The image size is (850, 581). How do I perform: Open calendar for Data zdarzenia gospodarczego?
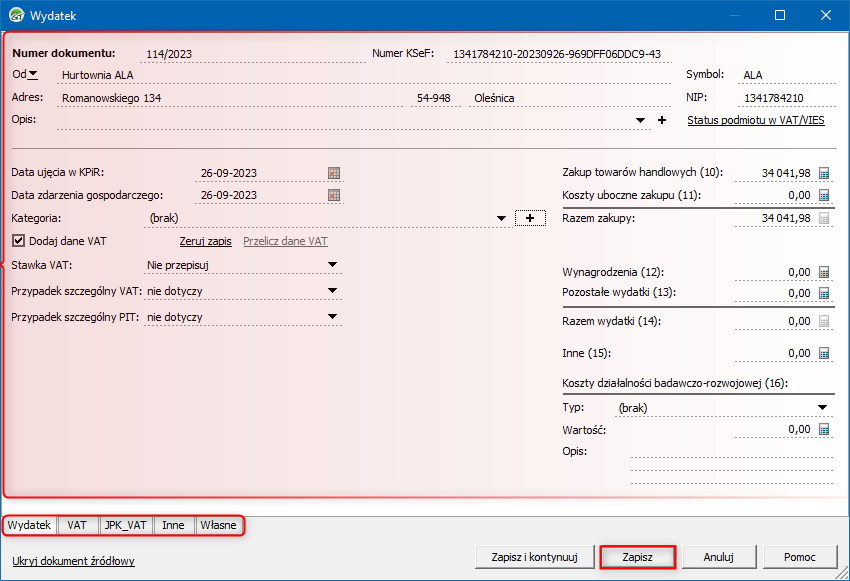[x=334, y=195]
